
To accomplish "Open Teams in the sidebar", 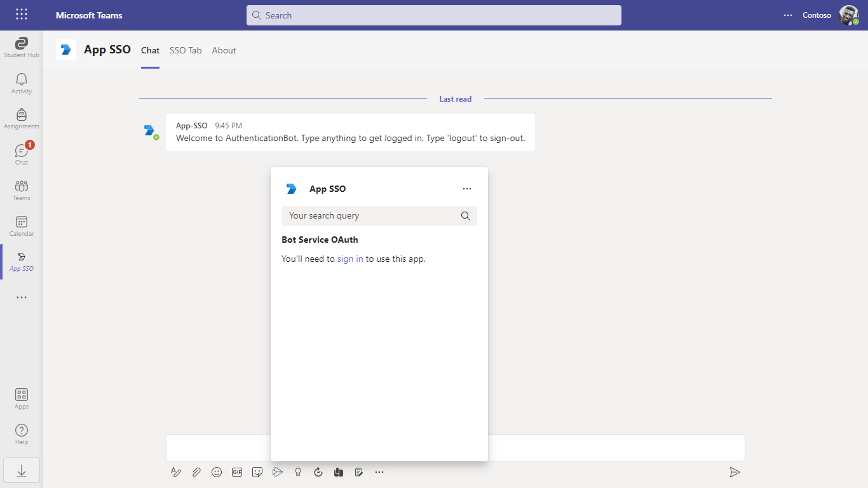I will (22, 191).
